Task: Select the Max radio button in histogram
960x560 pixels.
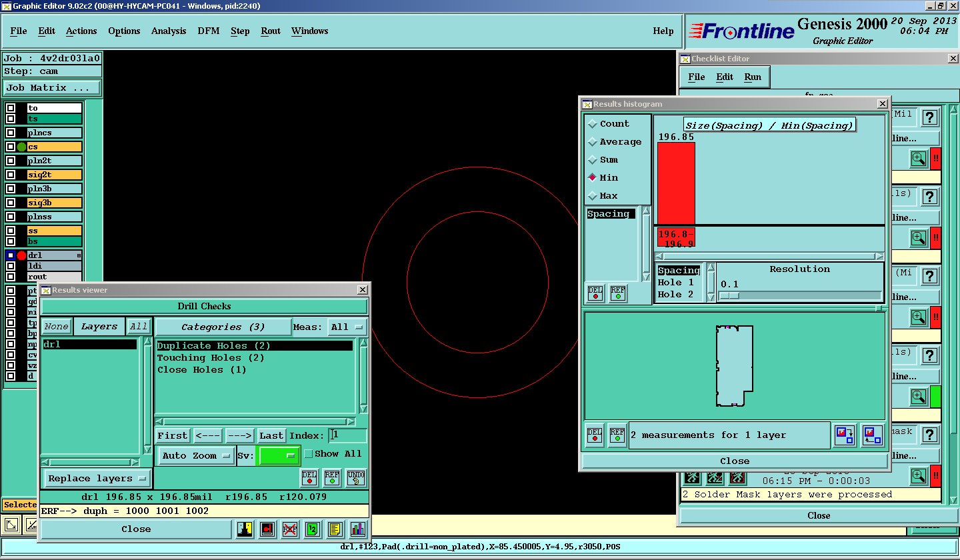Action: pyautogui.click(x=592, y=196)
